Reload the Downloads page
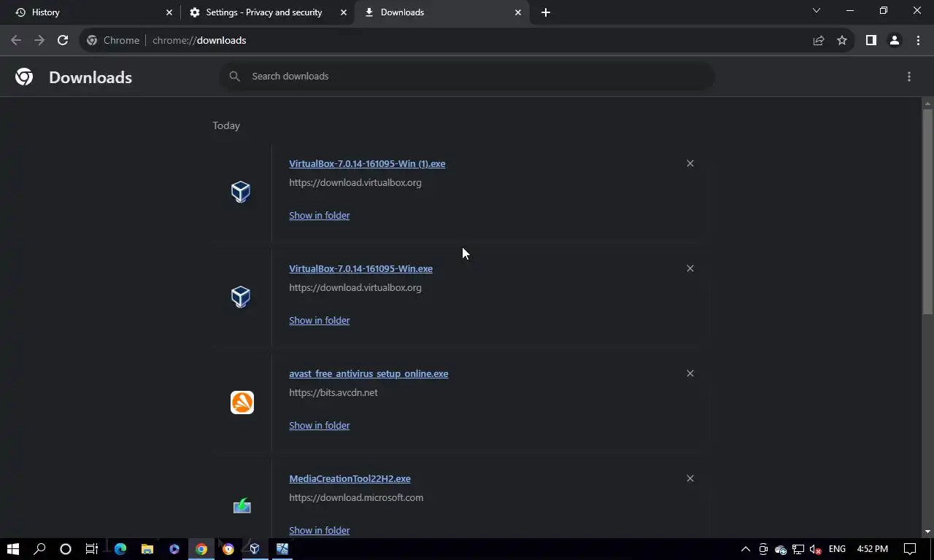 [x=63, y=40]
